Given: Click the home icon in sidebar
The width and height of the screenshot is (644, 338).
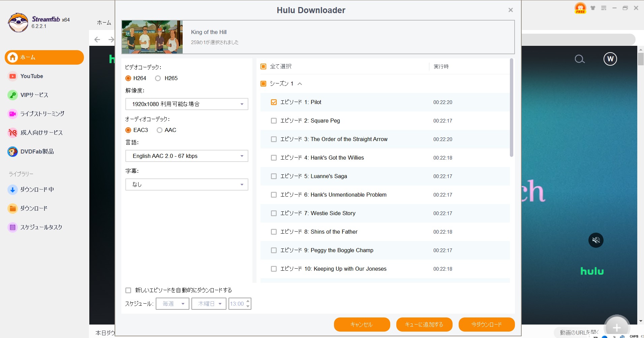Looking at the screenshot, I should (x=13, y=57).
